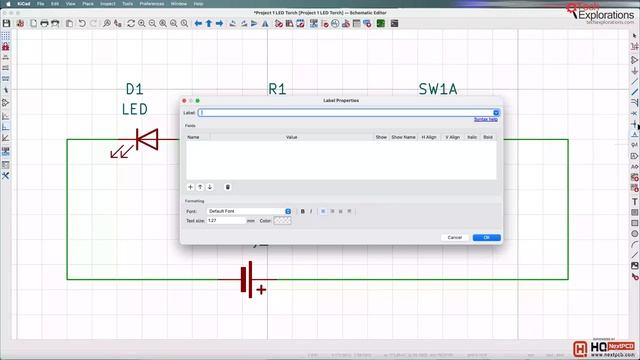
Task: Open the Edit menu
Action: [x=55, y=4]
